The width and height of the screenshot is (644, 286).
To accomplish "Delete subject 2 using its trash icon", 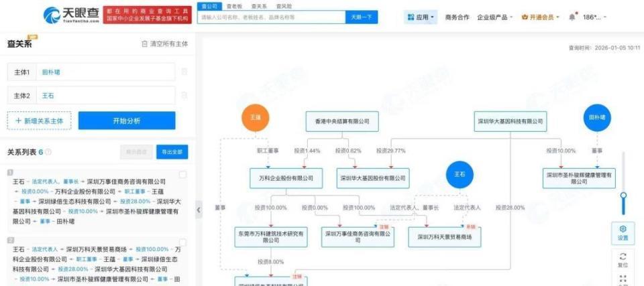I will pyautogui.click(x=184, y=96).
